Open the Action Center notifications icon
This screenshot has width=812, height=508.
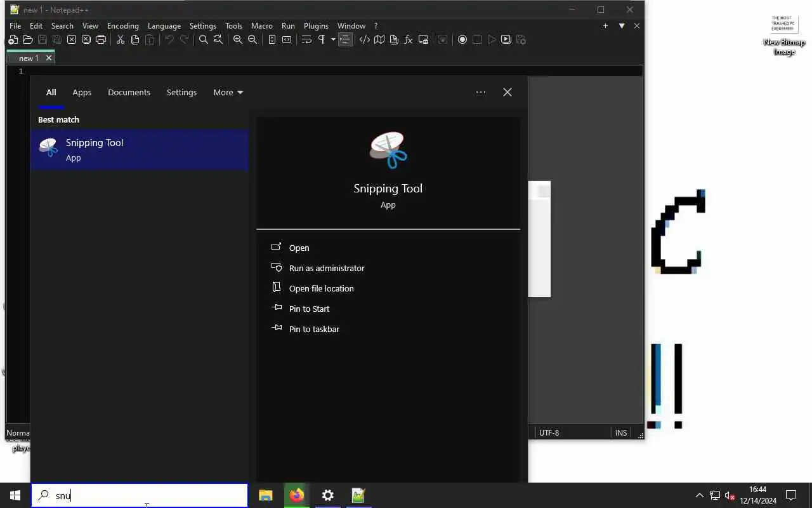coord(791,495)
